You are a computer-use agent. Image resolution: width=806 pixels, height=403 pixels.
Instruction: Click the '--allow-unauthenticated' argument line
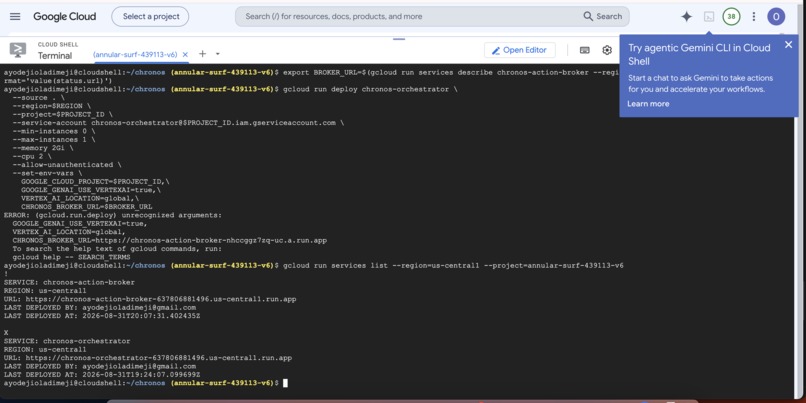pyautogui.click(x=67, y=165)
